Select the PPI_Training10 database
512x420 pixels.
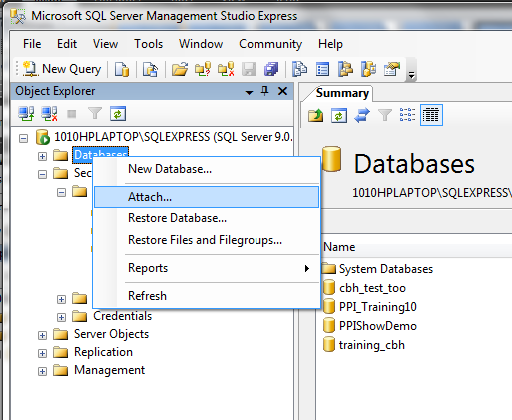pyautogui.click(x=378, y=307)
